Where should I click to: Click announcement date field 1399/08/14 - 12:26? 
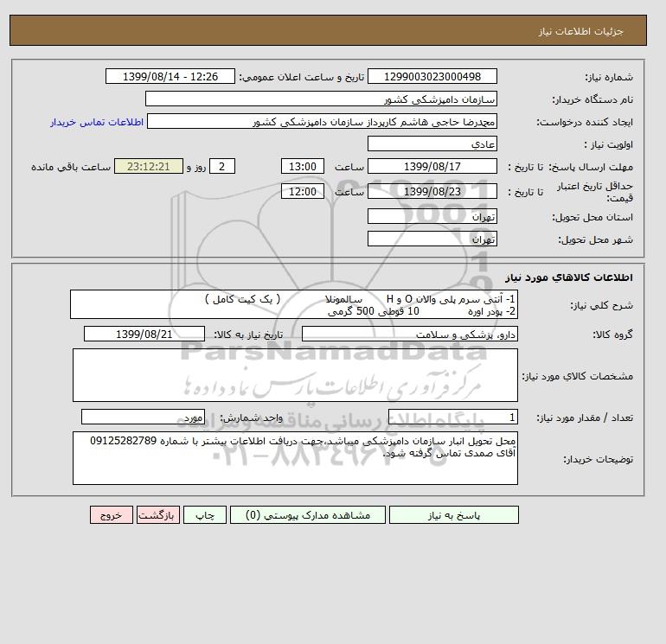pos(170,76)
